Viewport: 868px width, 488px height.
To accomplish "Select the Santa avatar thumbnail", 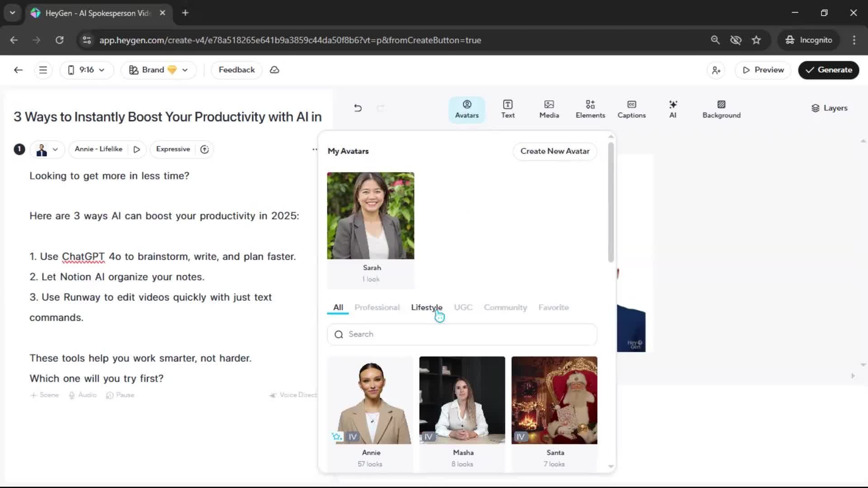I will pos(554,400).
